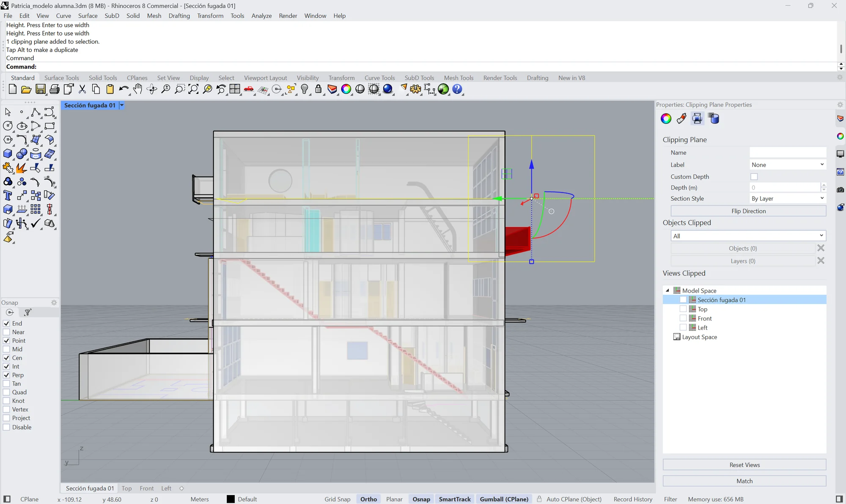This screenshot has height=504, width=846.
Task: Switch to the Solid Tools tab
Action: click(x=103, y=78)
